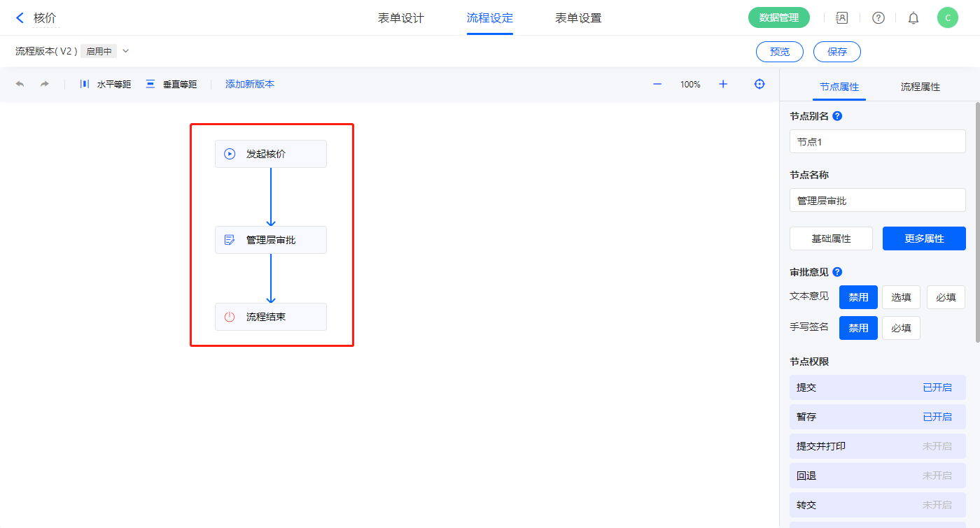The width and height of the screenshot is (980, 528).
Task: Click the center canvas target icon
Action: pos(759,84)
